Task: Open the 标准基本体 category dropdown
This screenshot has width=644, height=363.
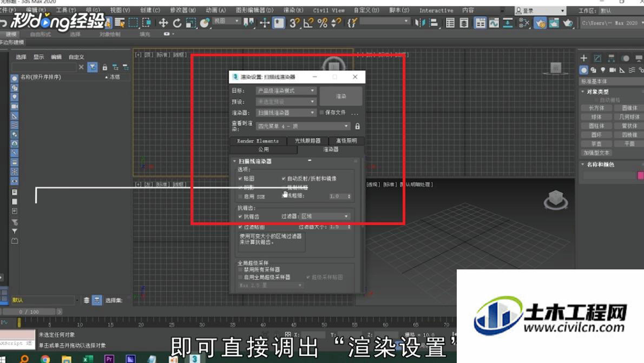Action: point(612,81)
